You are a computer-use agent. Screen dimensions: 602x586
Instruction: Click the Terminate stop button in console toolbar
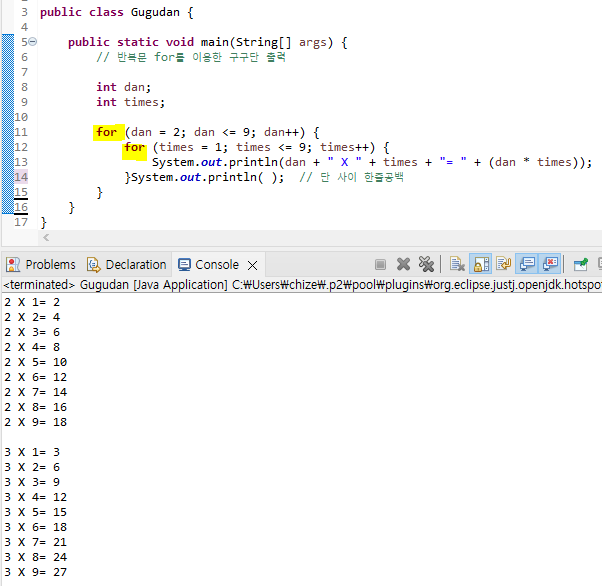click(380, 265)
